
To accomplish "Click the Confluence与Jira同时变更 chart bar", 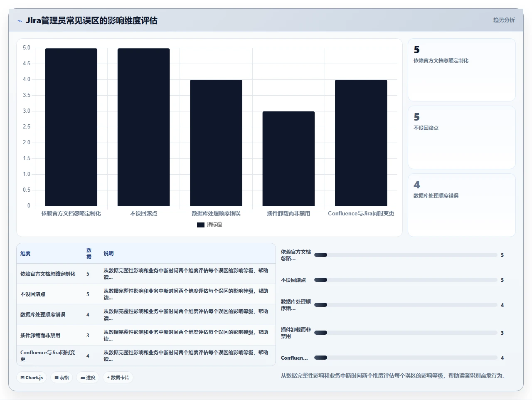I will (x=361, y=143).
